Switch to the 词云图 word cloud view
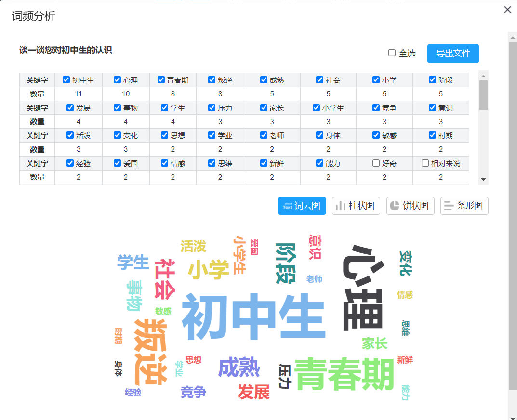Image resolution: width=517 pixels, height=420 pixels. point(302,206)
